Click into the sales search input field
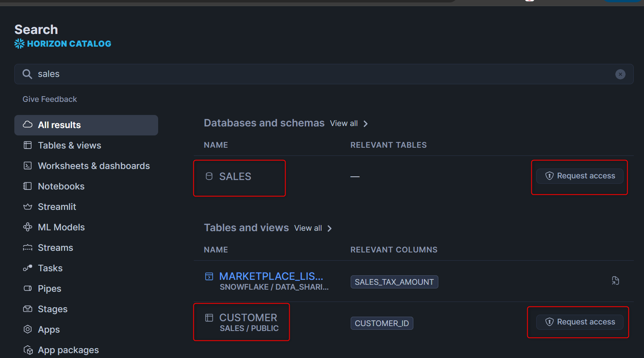This screenshot has width=644, height=358. click(320, 74)
